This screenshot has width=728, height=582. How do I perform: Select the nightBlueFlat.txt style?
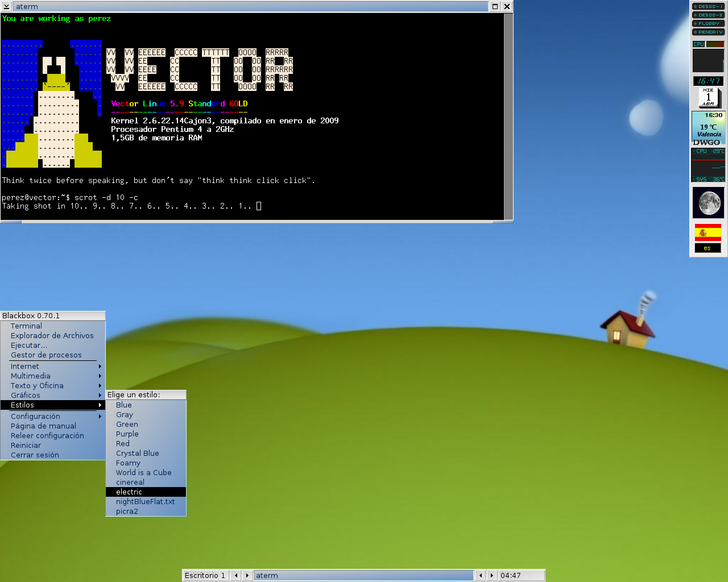146,502
